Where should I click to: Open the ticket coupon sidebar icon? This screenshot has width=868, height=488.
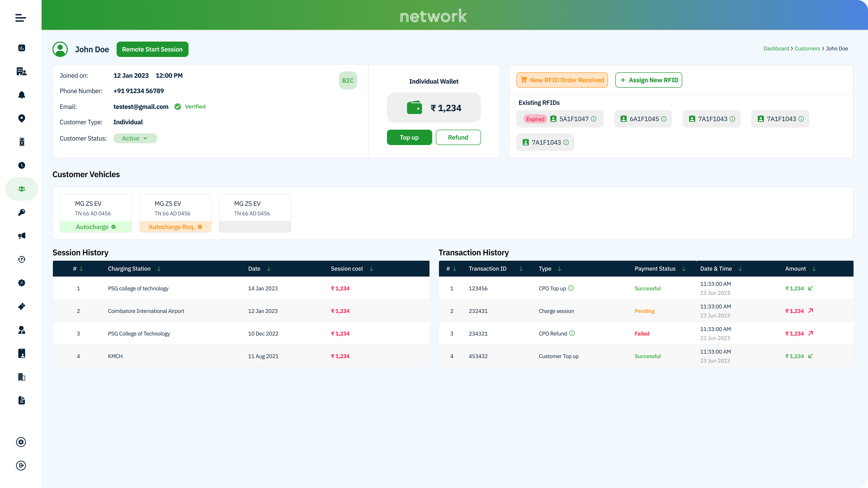tap(22, 306)
